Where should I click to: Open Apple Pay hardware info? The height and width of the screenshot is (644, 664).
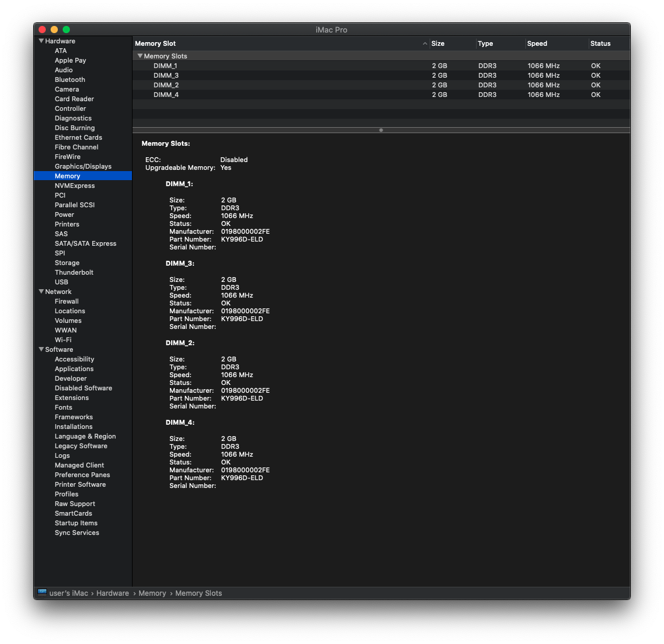(70, 61)
